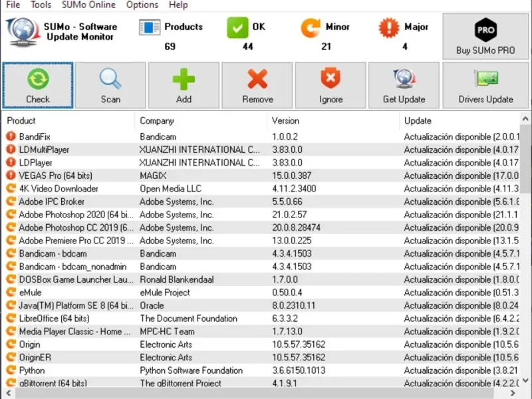Click the orange Minor updates icon
This screenshot has width=532, height=399.
coord(311,27)
